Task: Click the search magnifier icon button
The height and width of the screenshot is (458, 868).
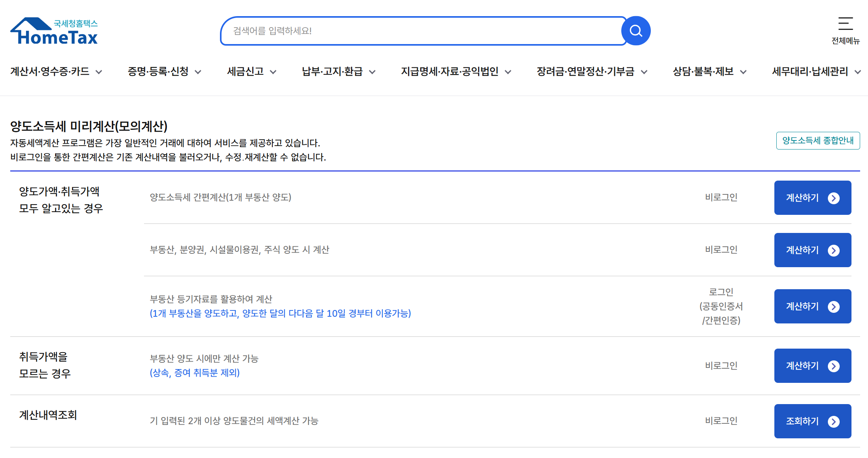Action: [636, 31]
